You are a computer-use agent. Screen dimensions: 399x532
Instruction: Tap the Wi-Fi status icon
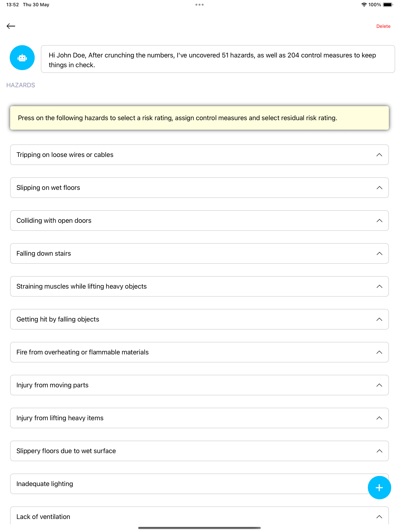(x=364, y=4)
